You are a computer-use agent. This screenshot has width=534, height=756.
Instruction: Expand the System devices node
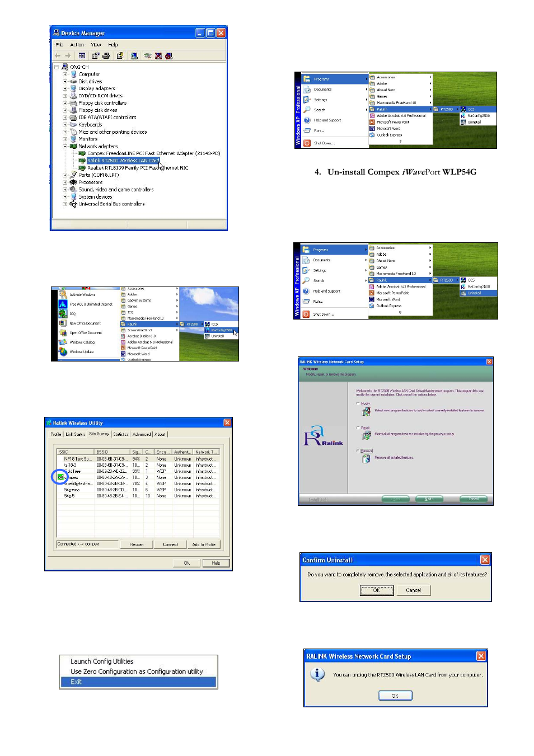tap(65, 197)
